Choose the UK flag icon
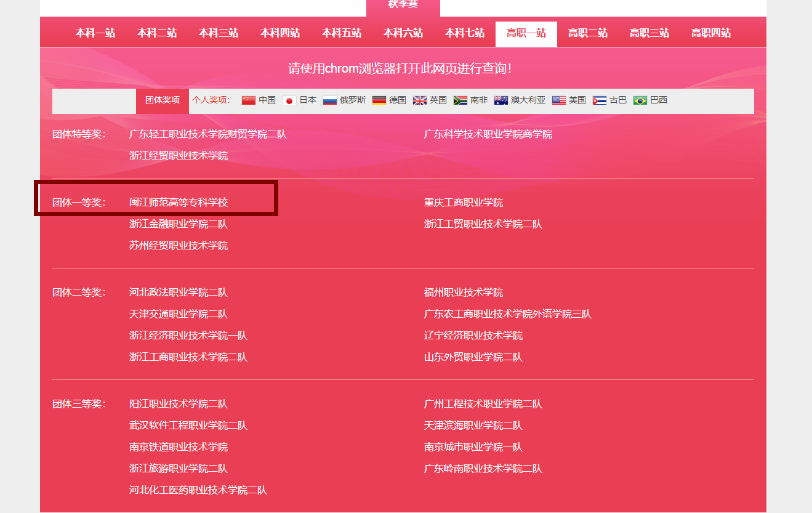The width and height of the screenshot is (812, 513). click(420, 100)
